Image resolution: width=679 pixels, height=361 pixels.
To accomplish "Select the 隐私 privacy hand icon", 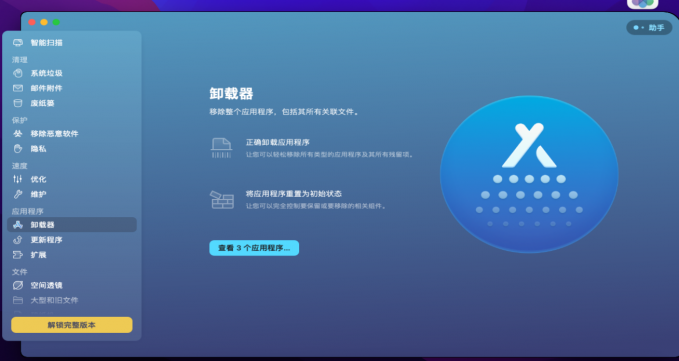I will [x=18, y=149].
